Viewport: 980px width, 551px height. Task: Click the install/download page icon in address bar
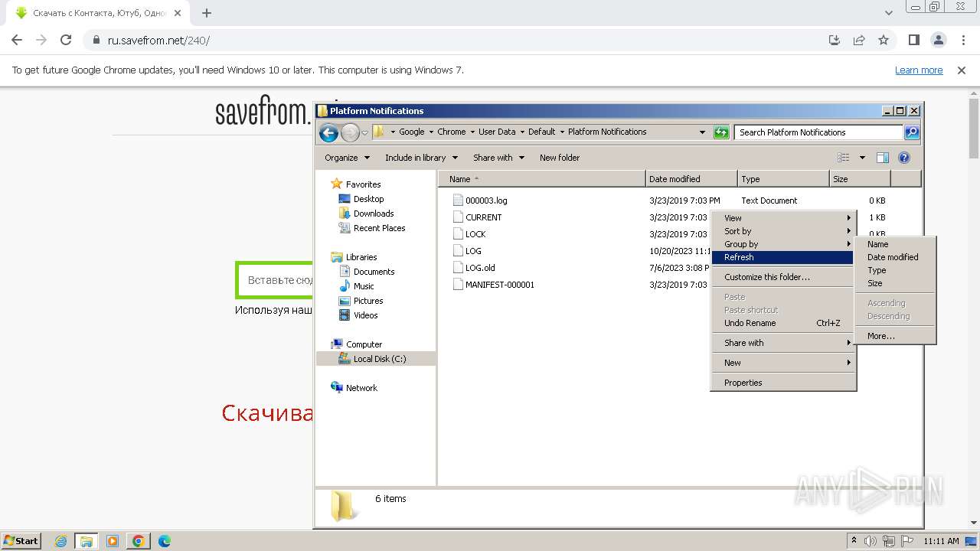835,40
